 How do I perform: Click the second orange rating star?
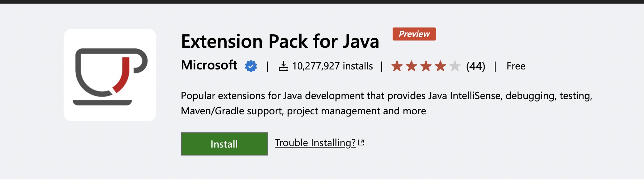pyautogui.click(x=411, y=66)
